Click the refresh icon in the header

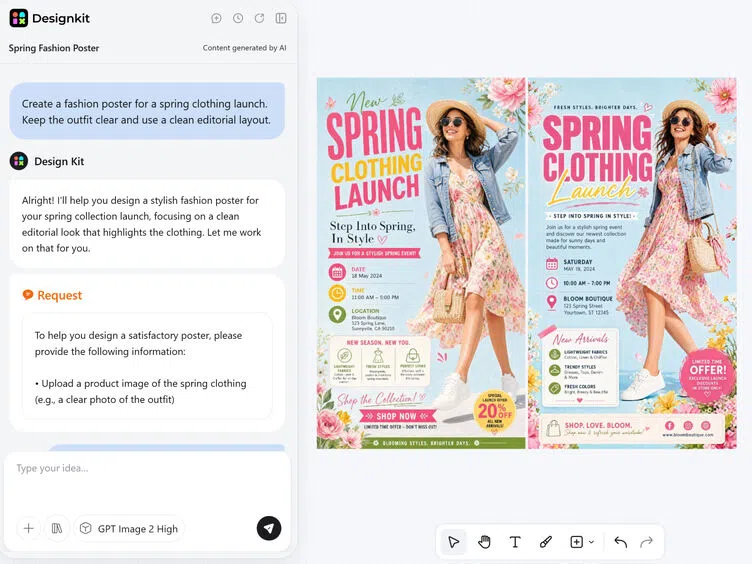click(259, 18)
